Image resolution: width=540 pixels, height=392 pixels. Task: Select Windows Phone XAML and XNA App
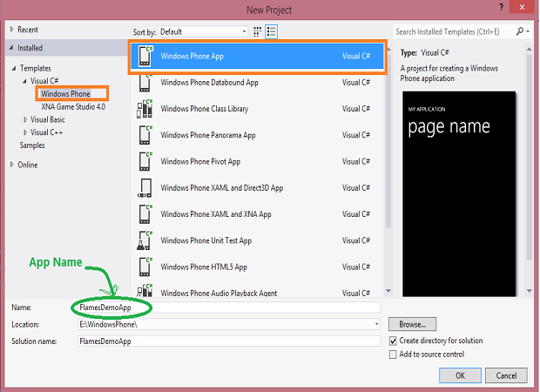[x=257, y=214]
